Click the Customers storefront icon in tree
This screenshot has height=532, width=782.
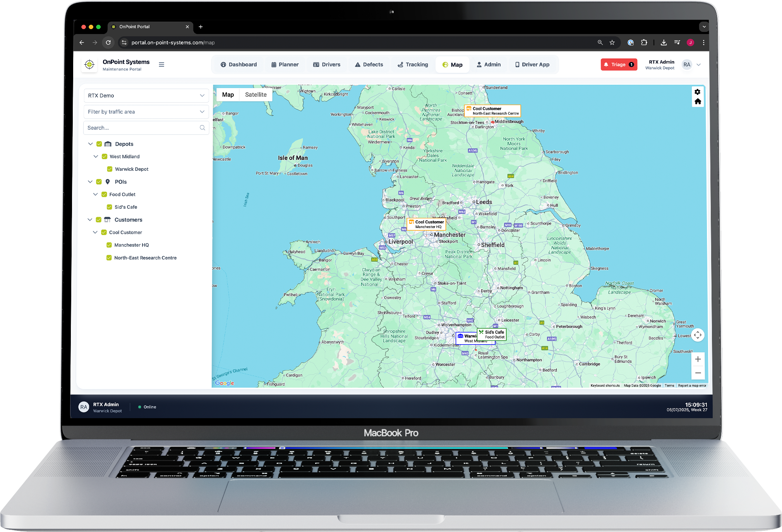click(x=107, y=220)
